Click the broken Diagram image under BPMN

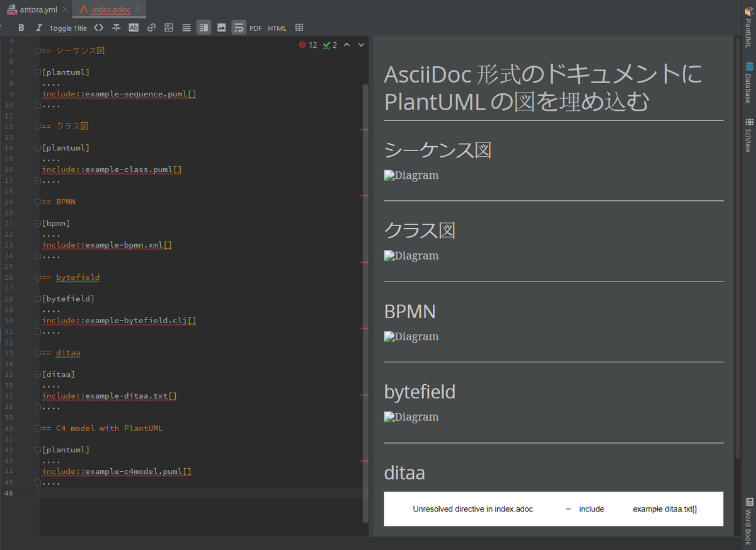point(411,336)
